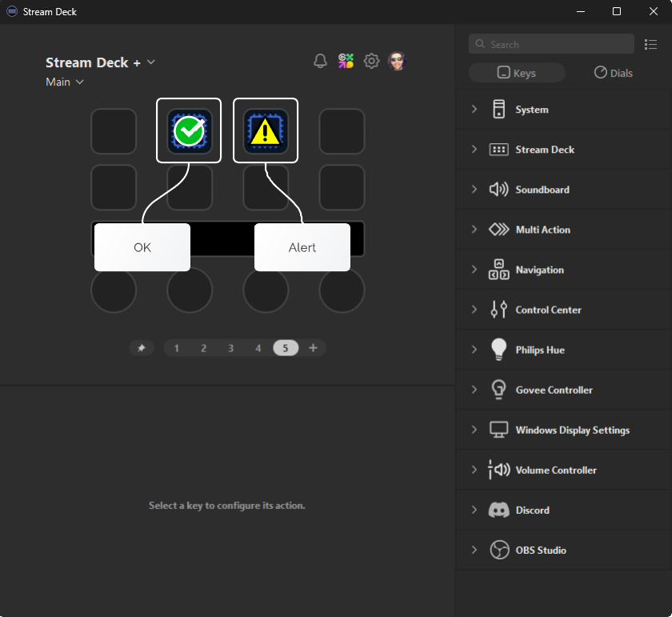
Task: Select the OBS Studio plugin icon
Action: [500, 550]
